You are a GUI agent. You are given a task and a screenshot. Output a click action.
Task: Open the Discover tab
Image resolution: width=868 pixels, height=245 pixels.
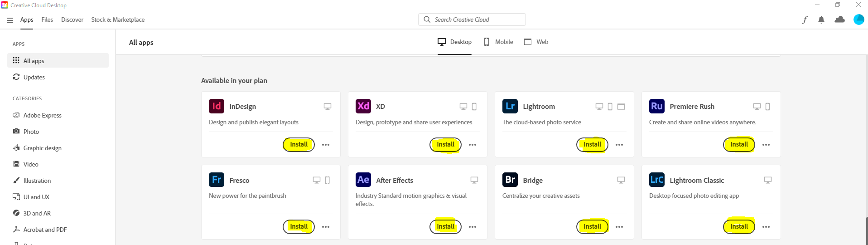pos(72,20)
